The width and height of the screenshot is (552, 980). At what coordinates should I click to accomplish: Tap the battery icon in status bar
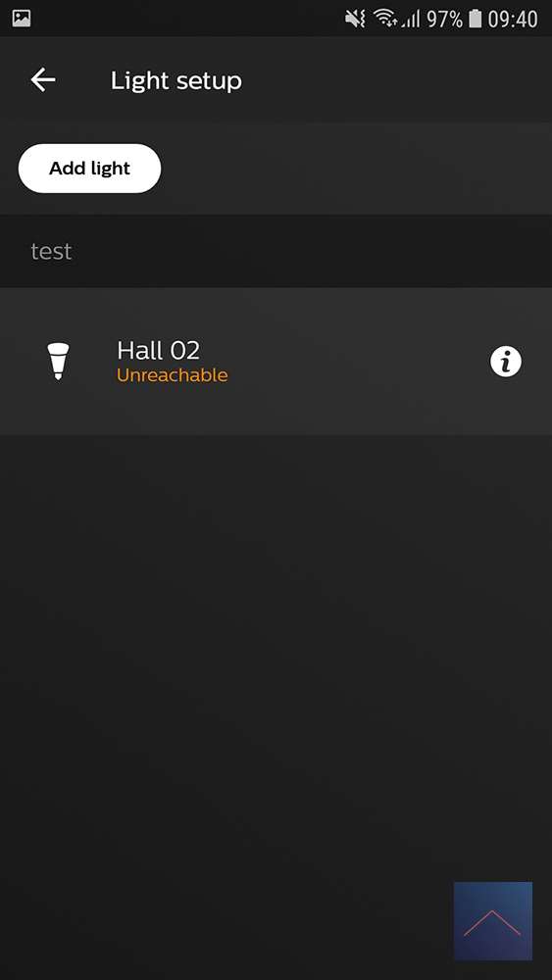point(476,19)
